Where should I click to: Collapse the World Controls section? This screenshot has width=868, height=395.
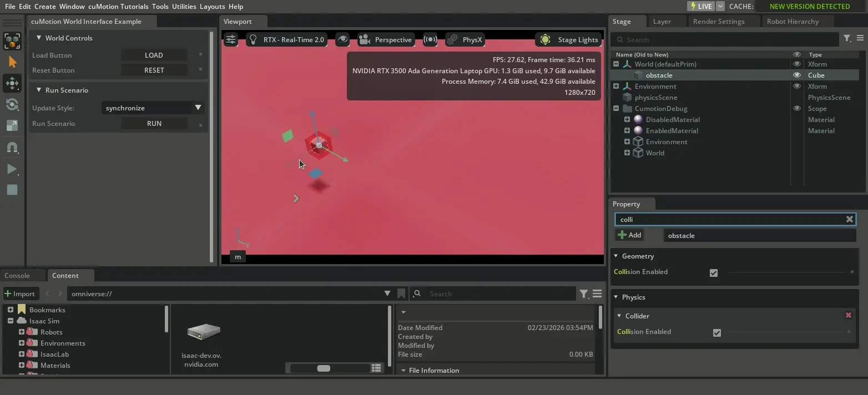39,38
